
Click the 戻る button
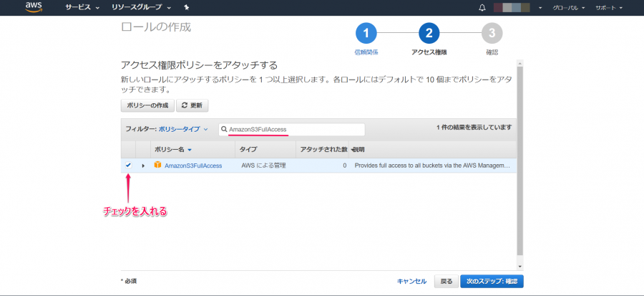[x=447, y=282]
